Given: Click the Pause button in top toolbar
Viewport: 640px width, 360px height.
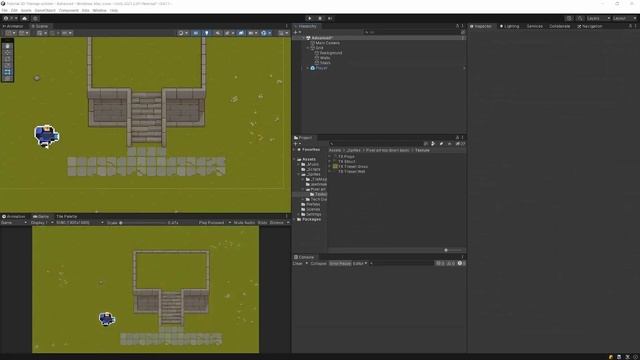Looking at the screenshot, I should point(320,18).
